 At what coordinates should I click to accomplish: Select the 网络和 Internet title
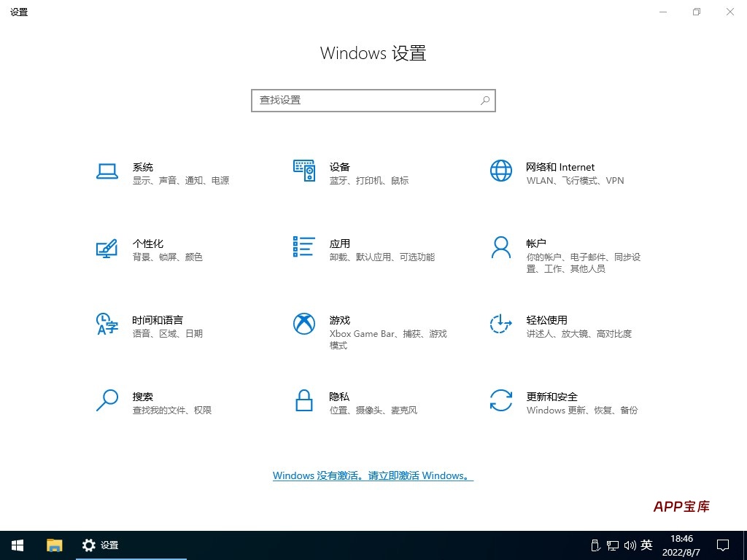560,167
